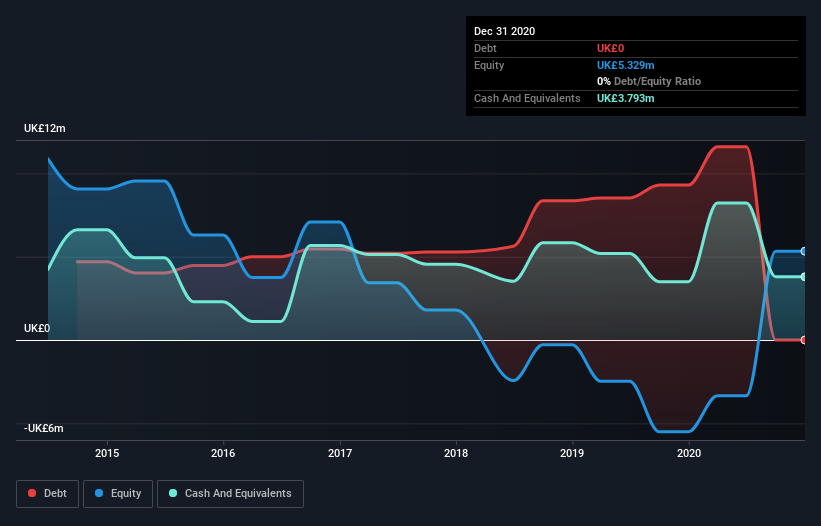Image resolution: width=821 pixels, height=526 pixels.
Task: Click the 2016 x-axis label
Action: 223,453
